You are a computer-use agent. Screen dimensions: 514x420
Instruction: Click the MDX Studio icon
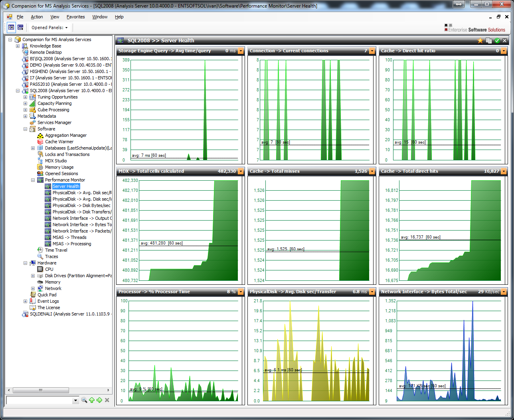tap(40, 161)
